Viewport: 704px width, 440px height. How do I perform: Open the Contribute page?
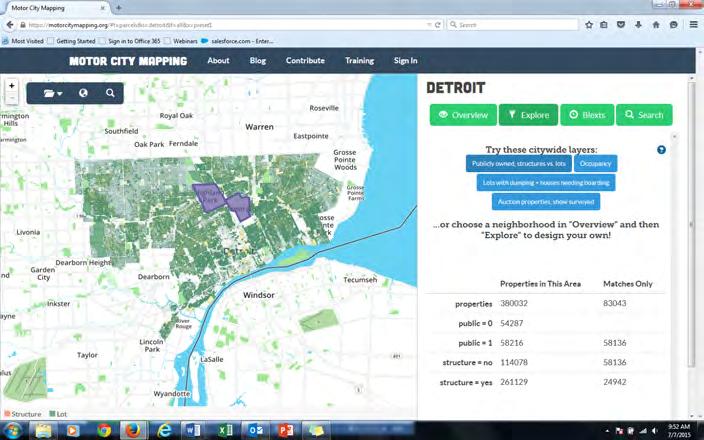tap(305, 61)
